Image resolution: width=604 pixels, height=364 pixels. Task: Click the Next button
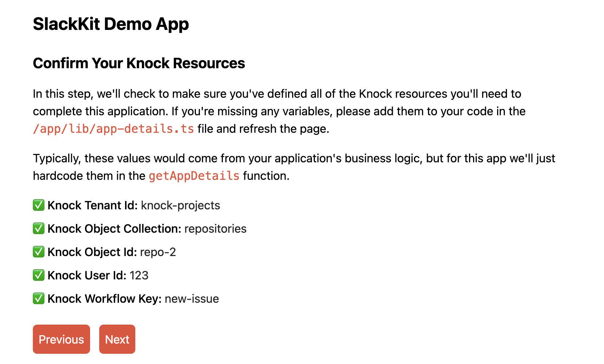pyautogui.click(x=117, y=339)
